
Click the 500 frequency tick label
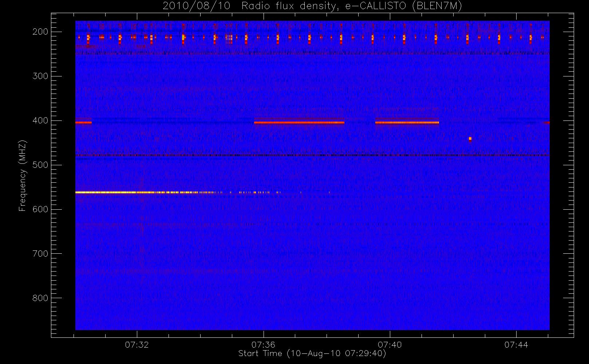[40, 165]
